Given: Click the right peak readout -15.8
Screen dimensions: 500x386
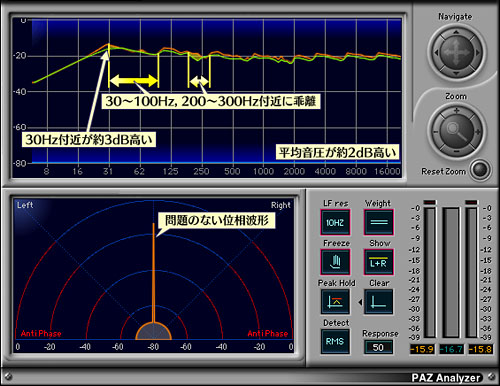Looking at the screenshot, I should 480,349.
